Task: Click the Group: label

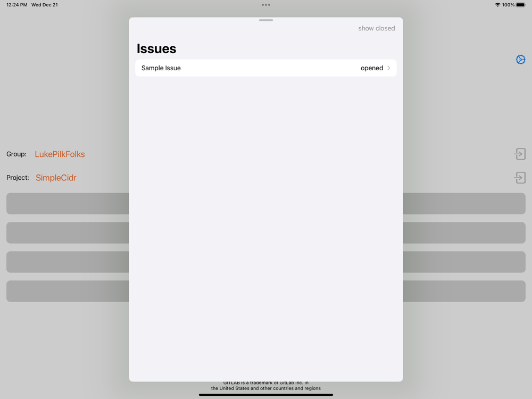Action: click(16, 154)
